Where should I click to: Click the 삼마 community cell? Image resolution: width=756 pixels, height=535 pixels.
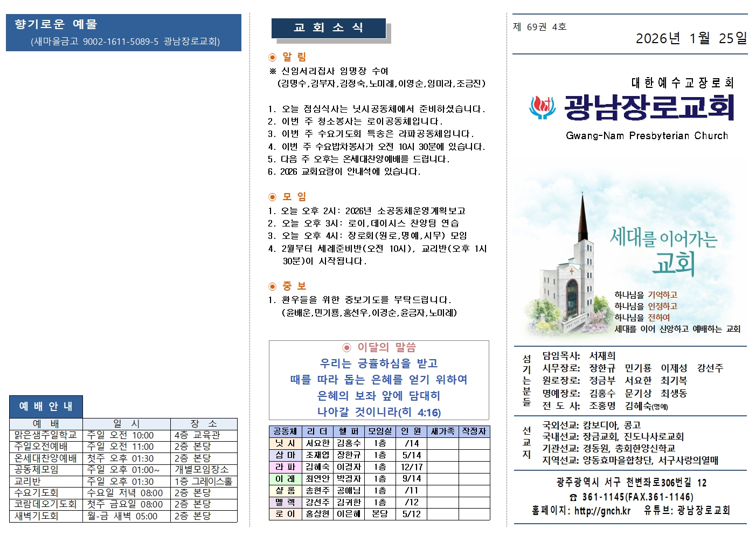(285, 455)
